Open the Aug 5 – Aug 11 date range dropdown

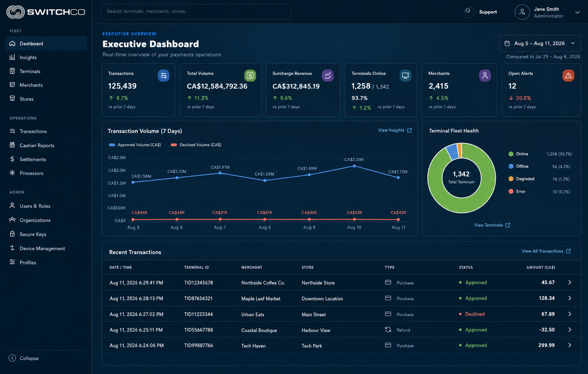pyautogui.click(x=540, y=43)
